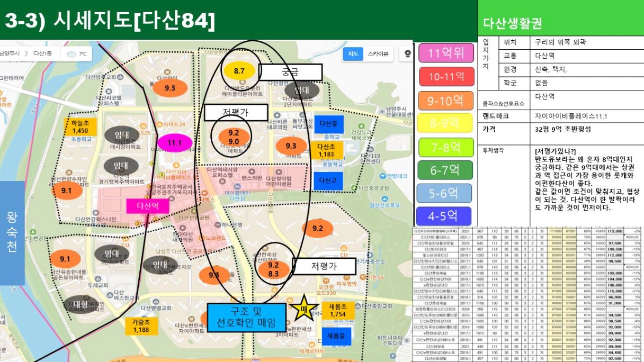Viewport: 644px width, 362px height.
Task: Select the yellow 8-9억 legend swatch
Action: tap(445, 123)
